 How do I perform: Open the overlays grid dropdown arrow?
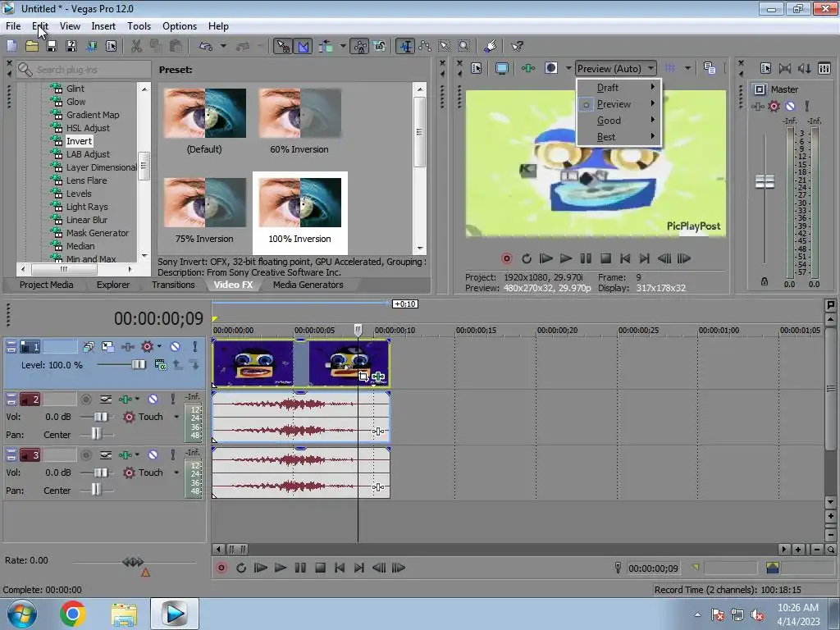687,68
